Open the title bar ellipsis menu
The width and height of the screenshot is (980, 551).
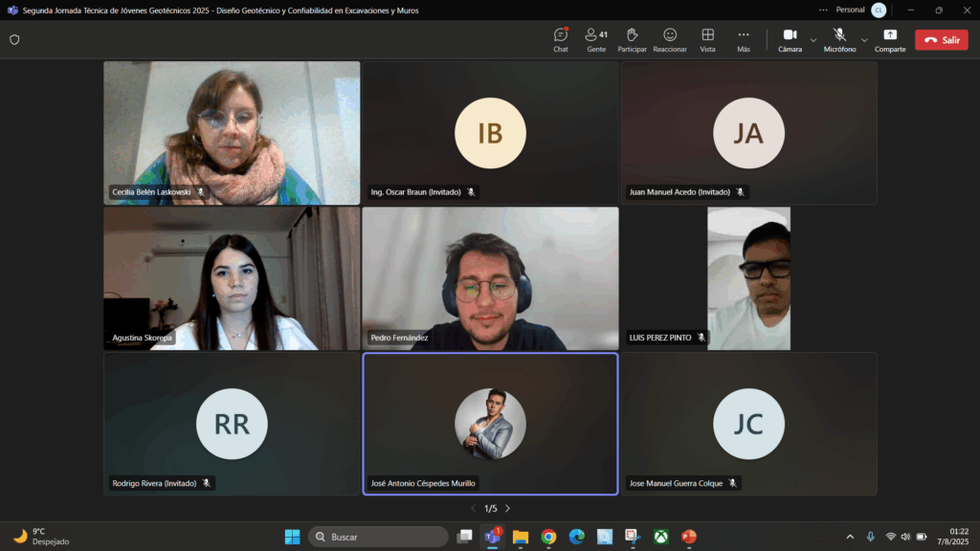coord(823,10)
